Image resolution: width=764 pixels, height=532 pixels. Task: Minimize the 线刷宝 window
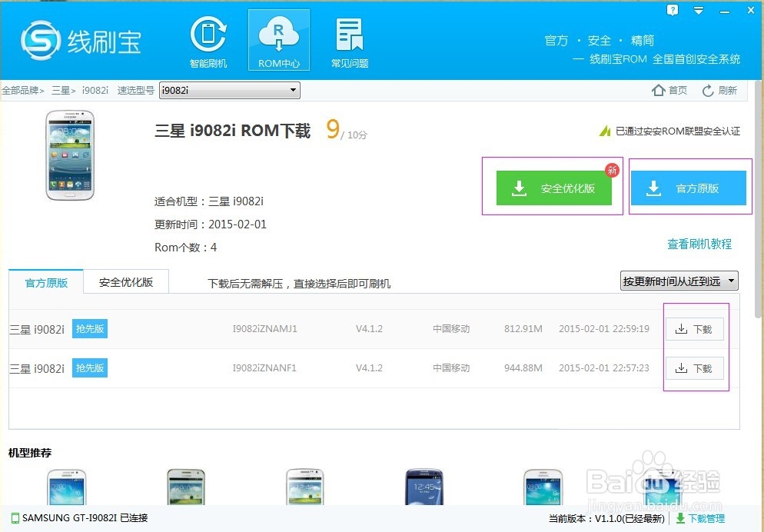(x=725, y=11)
